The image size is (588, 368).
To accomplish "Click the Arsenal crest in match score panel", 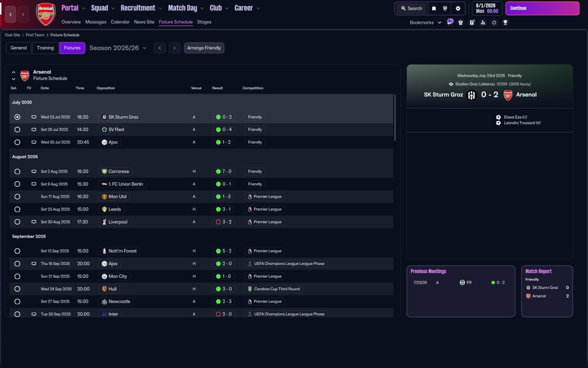I will [508, 95].
